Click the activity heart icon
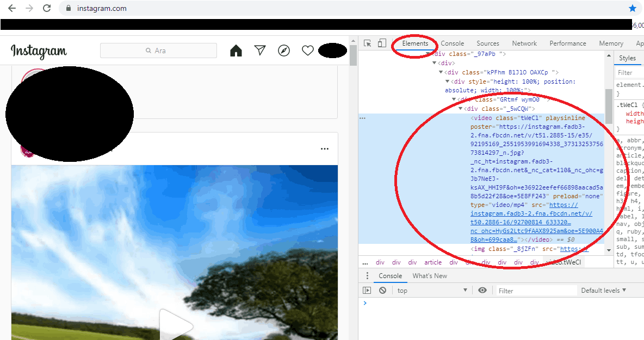Screen dimensions: 644x340 tap(308, 51)
